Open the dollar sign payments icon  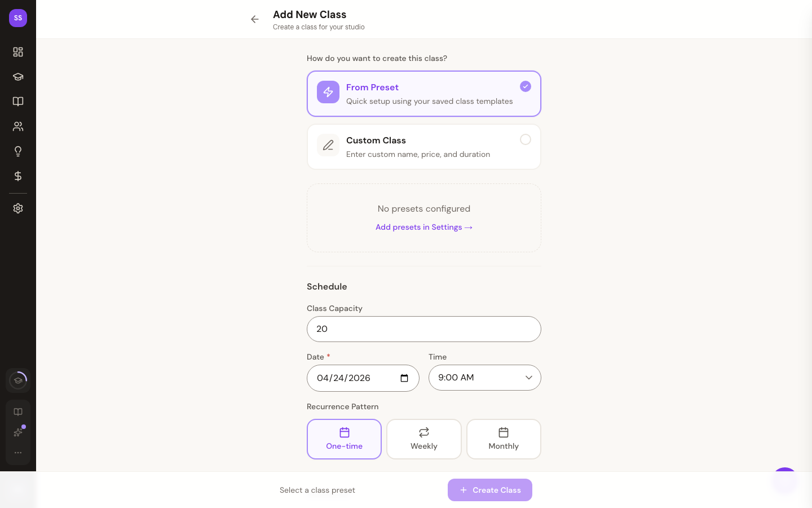point(18,176)
